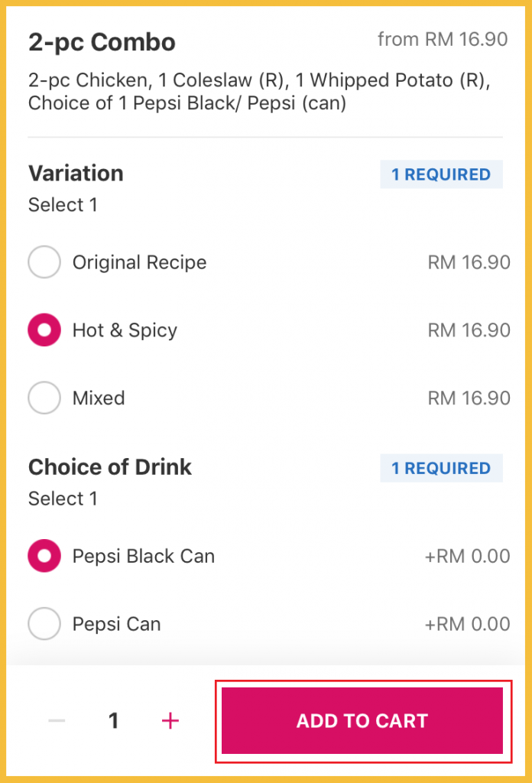Click the Pepsi Can +RM 0.00 price
Viewport: 532px width, 783px height.
467,624
